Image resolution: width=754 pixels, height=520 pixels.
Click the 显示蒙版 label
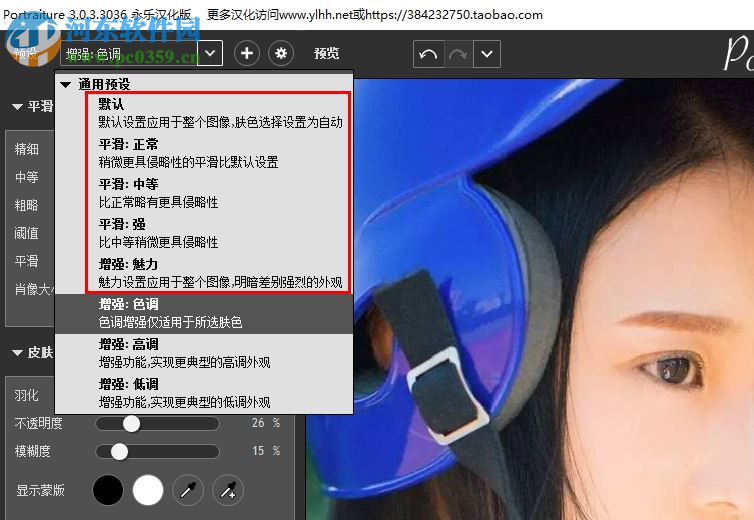pos(40,490)
